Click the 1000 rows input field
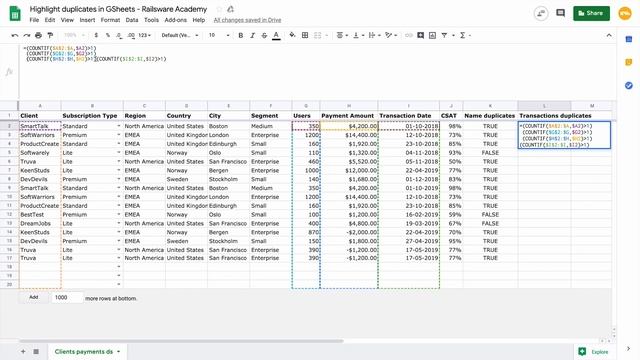The height and width of the screenshot is (360, 640). point(67,298)
